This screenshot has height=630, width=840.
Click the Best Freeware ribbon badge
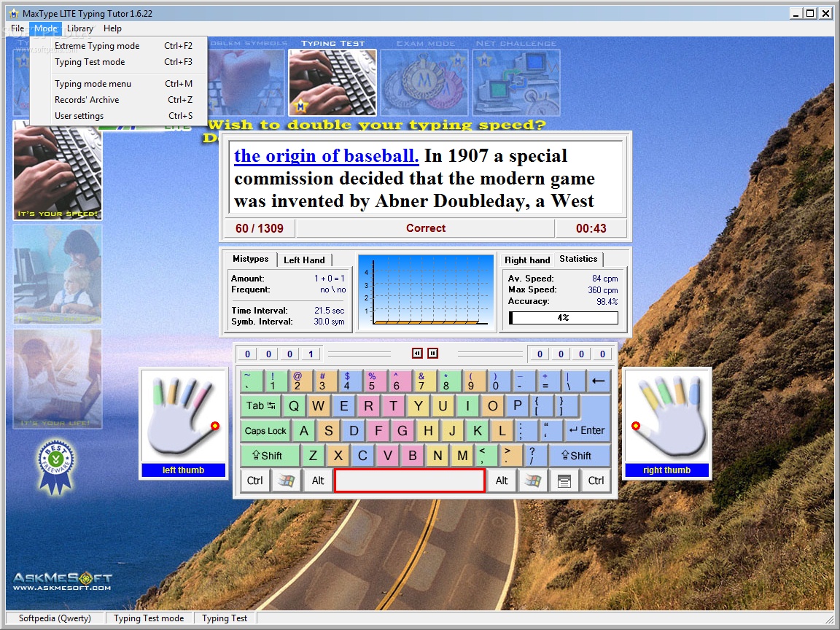56,467
